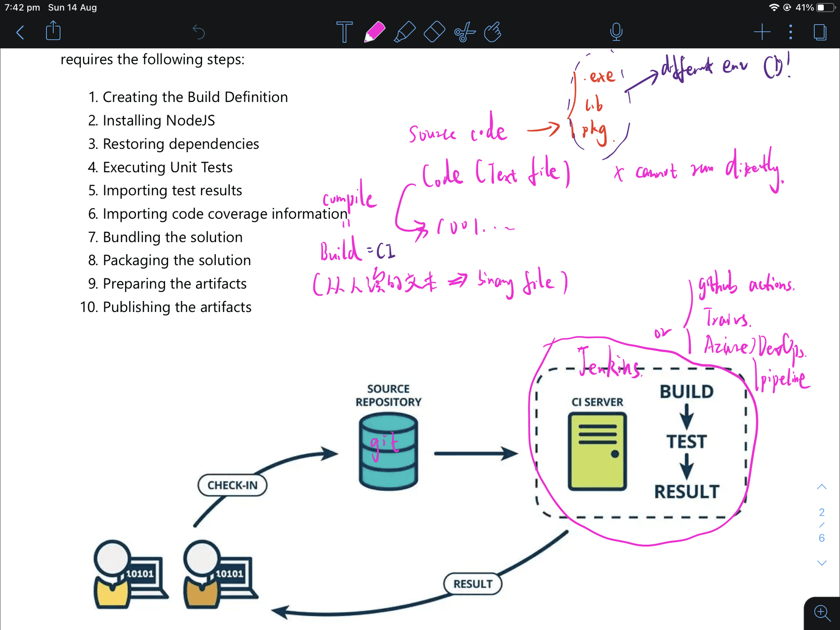Open the share export menu

coord(53,31)
